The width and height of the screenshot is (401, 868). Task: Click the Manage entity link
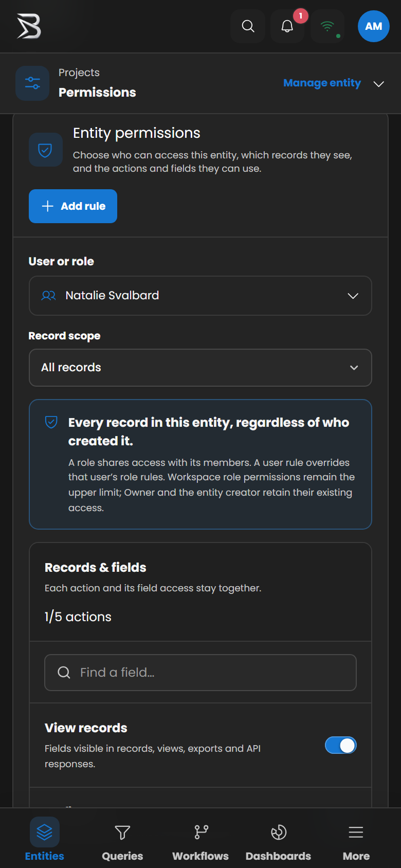coord(322,83)
